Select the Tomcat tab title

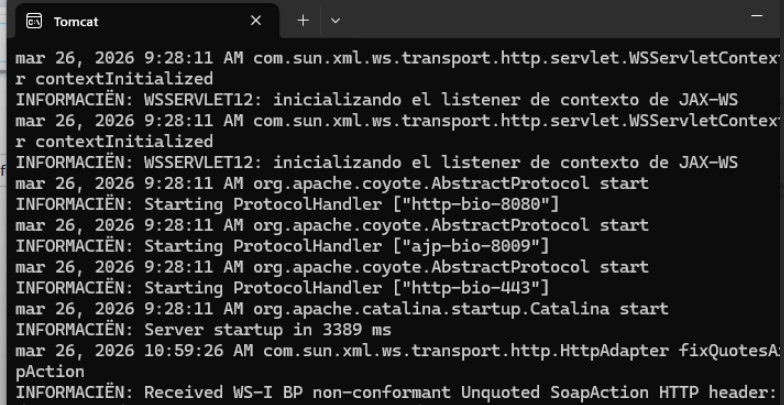point(76,20)
